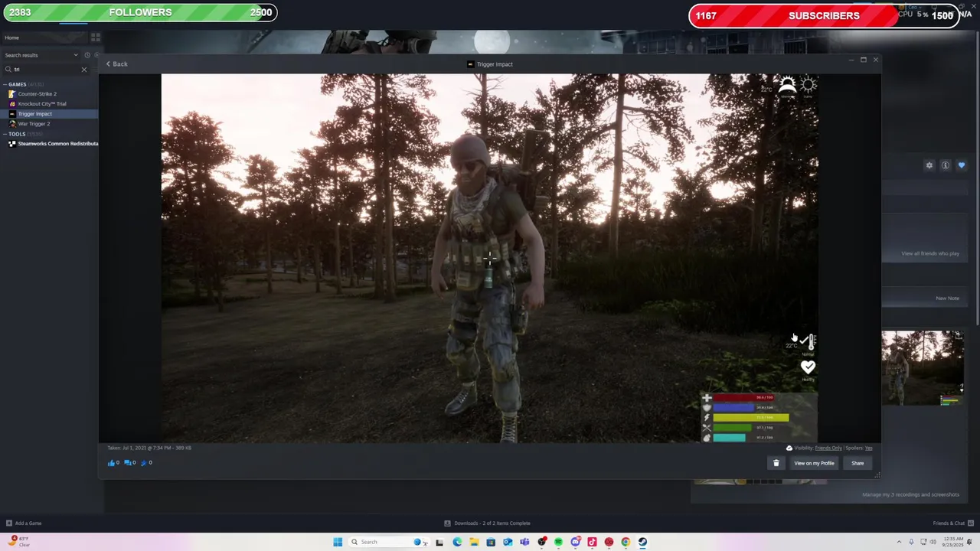Select Trigger Impact in the library list
The image size is (980, 551).
coord(35,114)
